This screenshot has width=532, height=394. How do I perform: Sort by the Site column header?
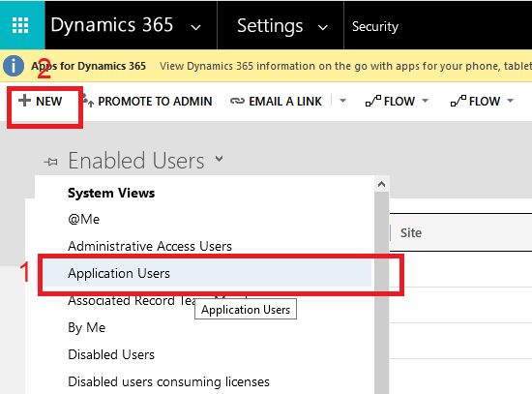pyautogui.click(x=411, y=233)
